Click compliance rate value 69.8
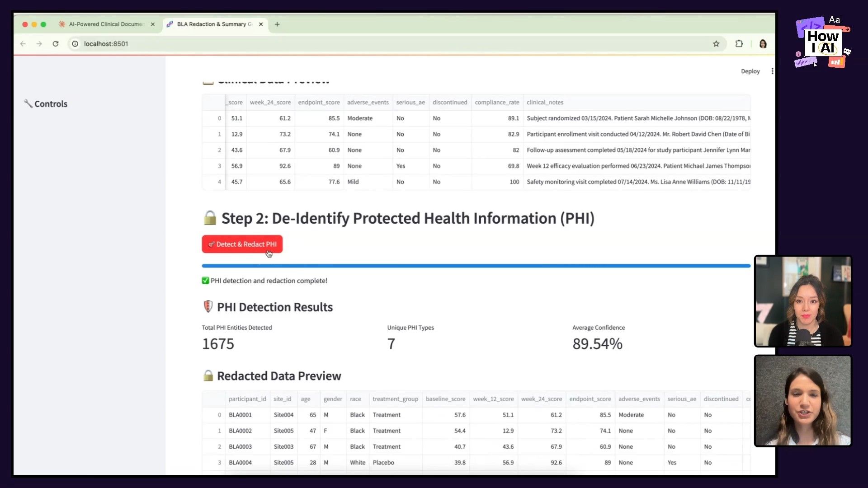 tap(497, 166)
